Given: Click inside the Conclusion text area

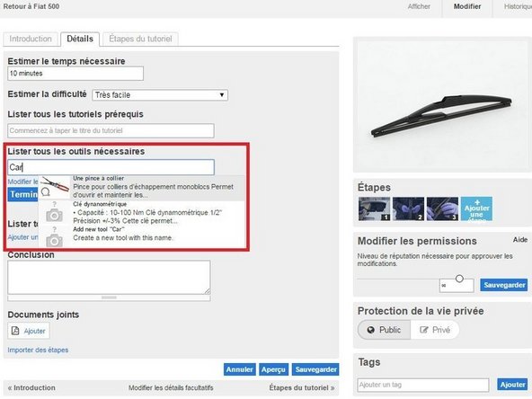Looking at the screenshot, I should coord(109,277).
